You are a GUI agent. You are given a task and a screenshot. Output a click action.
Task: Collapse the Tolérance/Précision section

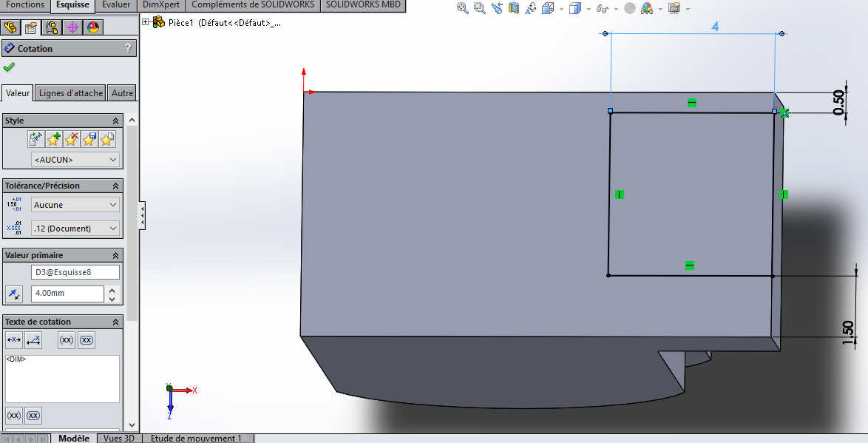[115, 186]
